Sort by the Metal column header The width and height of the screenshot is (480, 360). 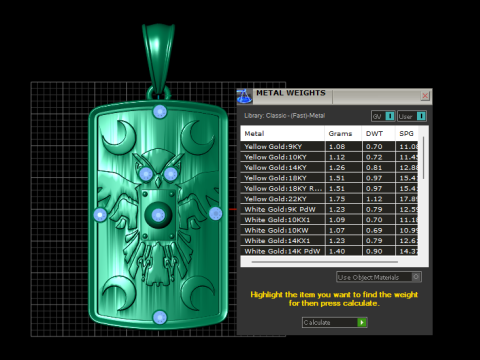(x=282, y=133)
